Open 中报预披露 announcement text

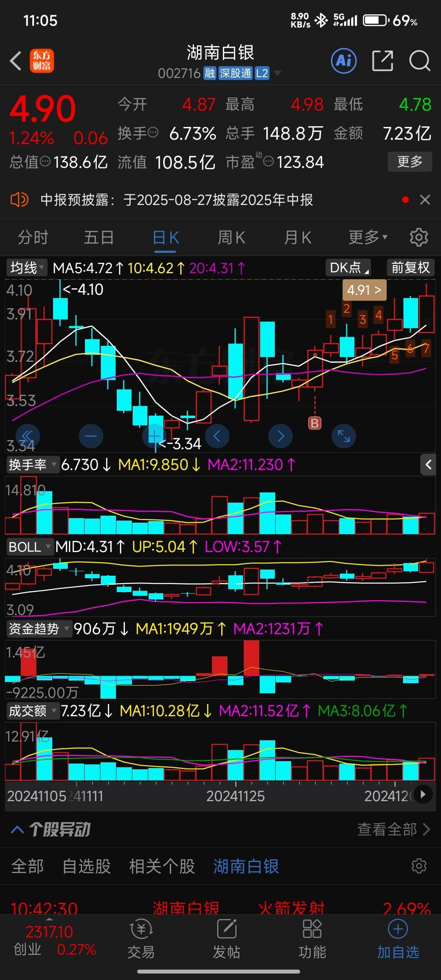pyautogui.click(x=176, y=200)
